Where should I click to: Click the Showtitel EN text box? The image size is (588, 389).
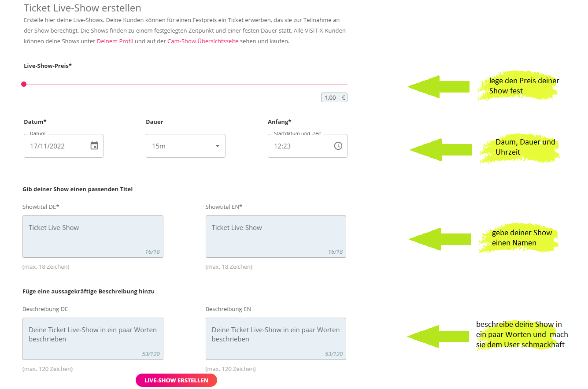[276, 237]
